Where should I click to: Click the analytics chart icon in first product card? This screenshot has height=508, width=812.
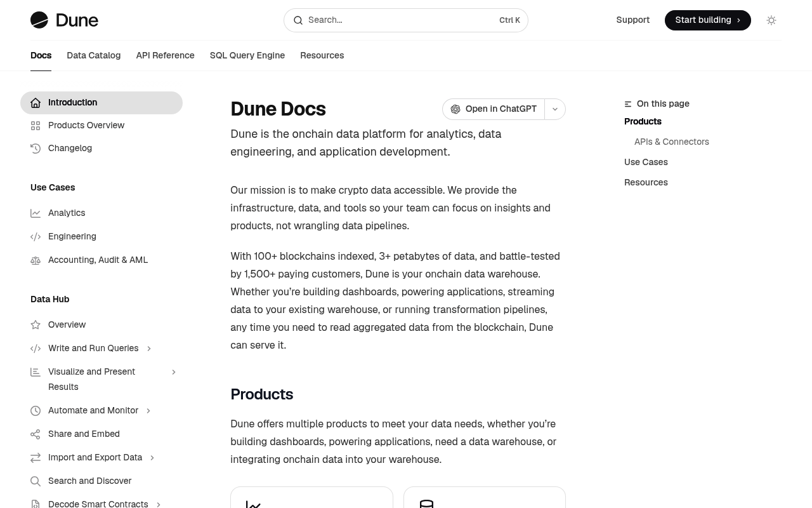pos(253,504)
